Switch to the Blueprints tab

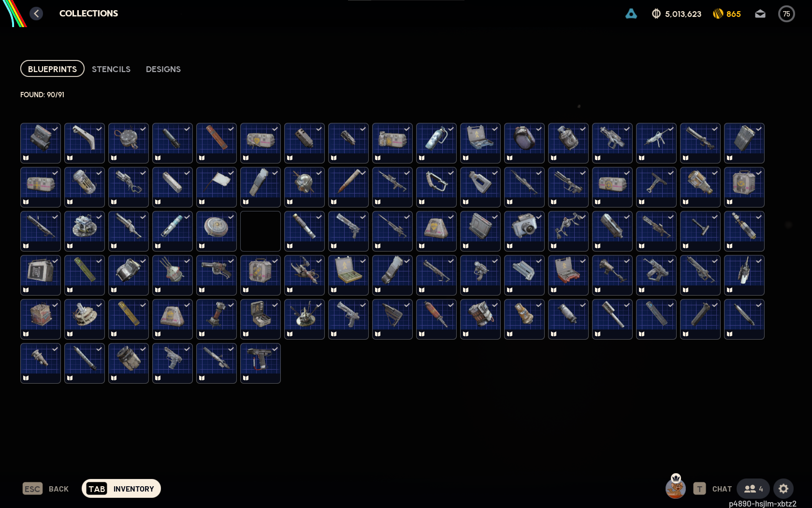(x=52, y=69)
